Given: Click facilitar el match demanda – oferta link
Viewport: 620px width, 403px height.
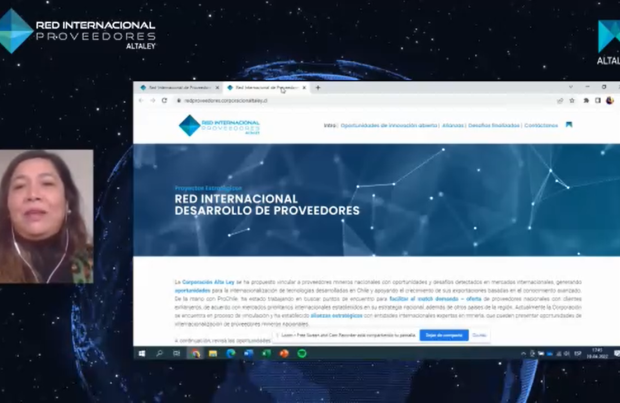Looking at the screenshot, I should tap(435, 299).
